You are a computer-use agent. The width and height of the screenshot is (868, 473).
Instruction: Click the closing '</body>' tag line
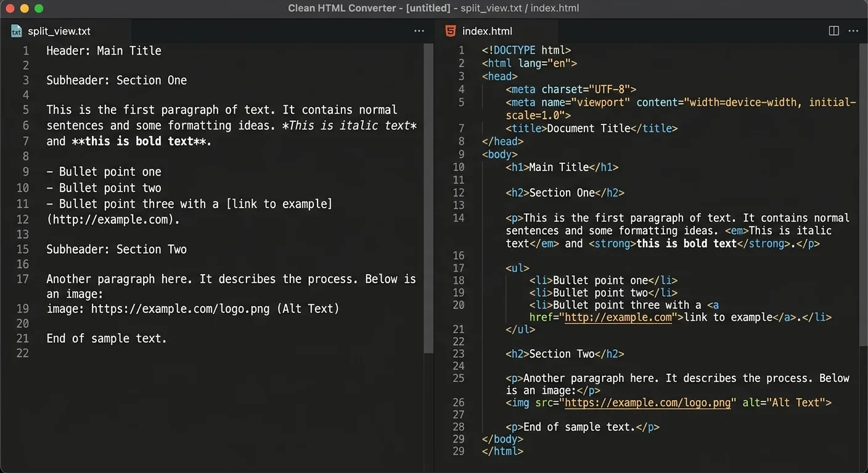point(502,440)
